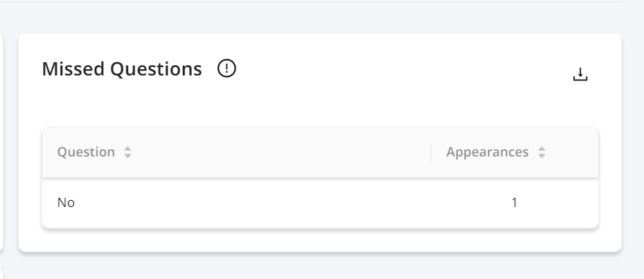Click the card area between the heading and table
Viewport: 644px width, 279px height.
320,105
